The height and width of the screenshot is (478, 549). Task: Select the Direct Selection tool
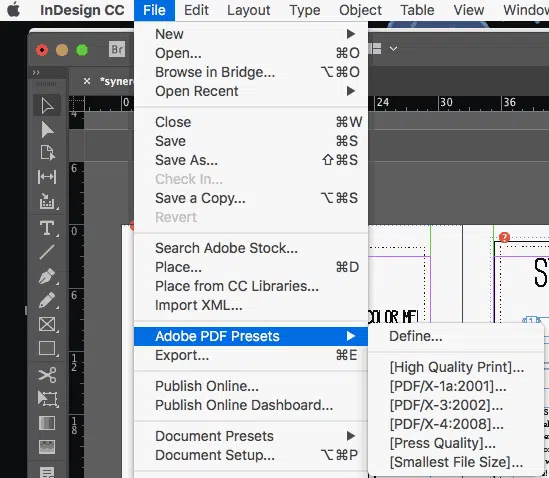(47, 130)
